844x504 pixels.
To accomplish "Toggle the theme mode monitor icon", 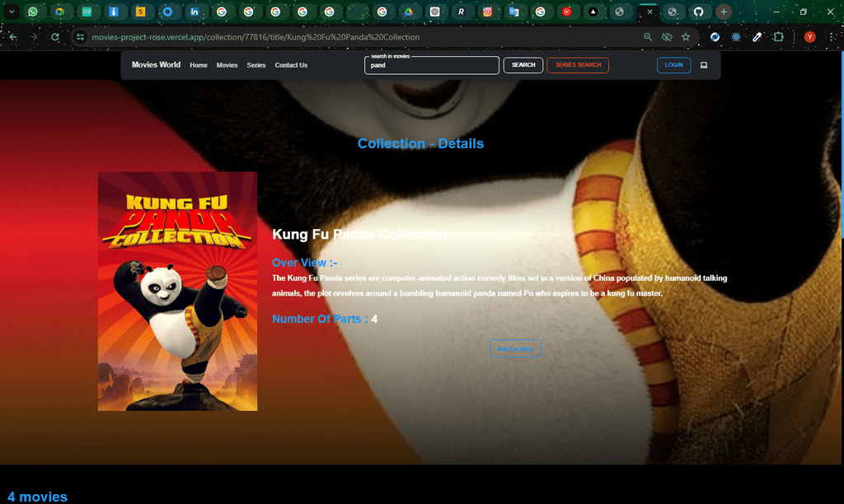I will point(704,65).
